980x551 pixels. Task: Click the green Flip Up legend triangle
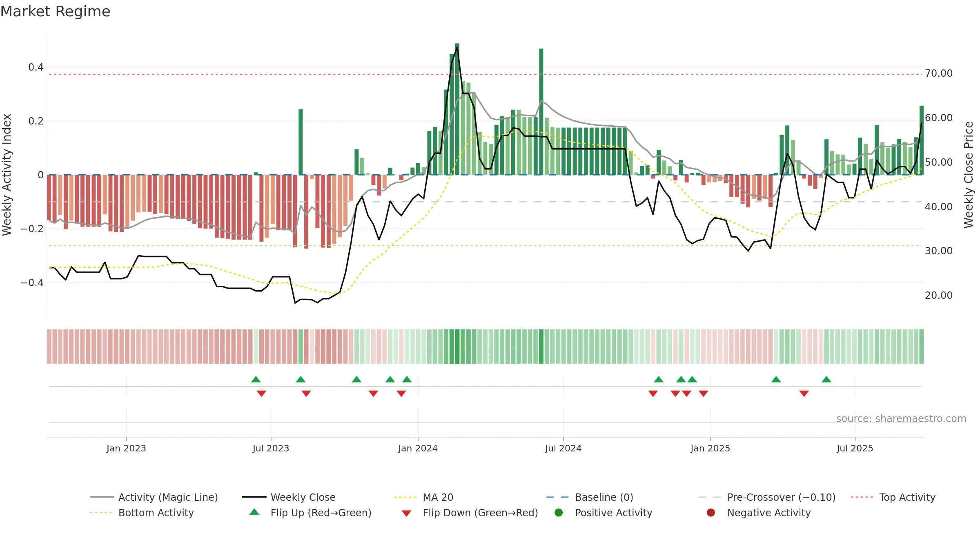254,512
